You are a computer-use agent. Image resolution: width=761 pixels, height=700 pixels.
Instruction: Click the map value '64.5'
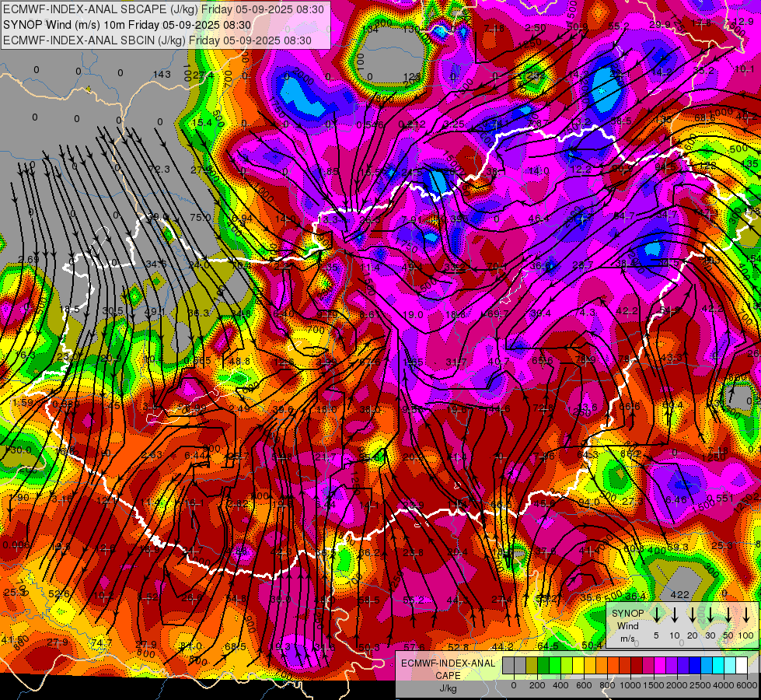coord(548,646)
